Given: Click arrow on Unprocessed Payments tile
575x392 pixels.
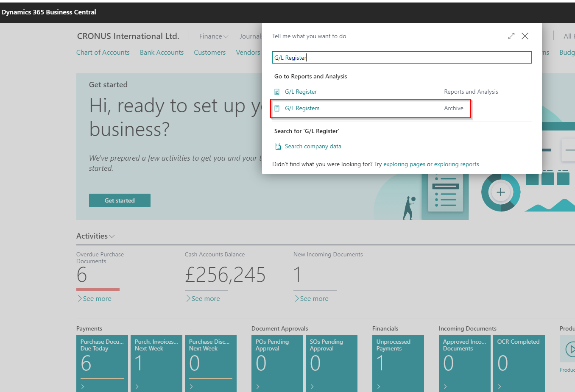Looking at the screenshot, I should pyautogui.click(x=379, y=386).
